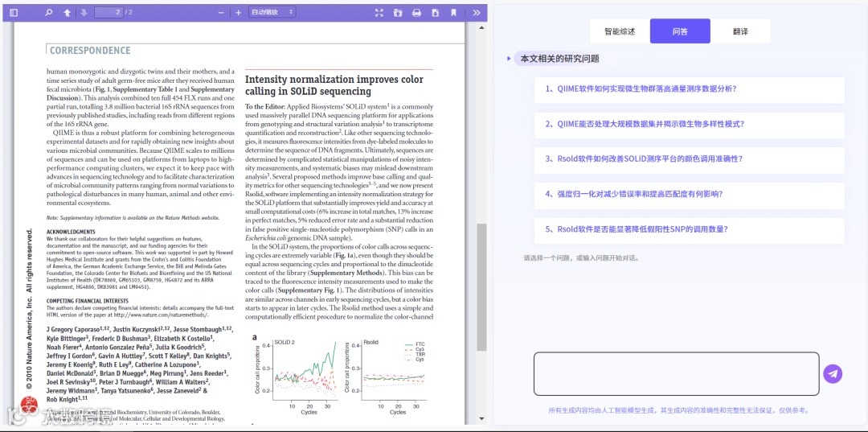Select question 2 on QIIME large datasets
The width and height of the screenshot is (868, 432).
tap(690, 124)
